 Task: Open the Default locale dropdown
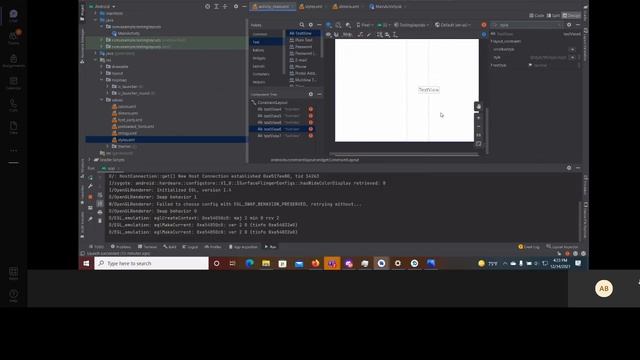453,25
